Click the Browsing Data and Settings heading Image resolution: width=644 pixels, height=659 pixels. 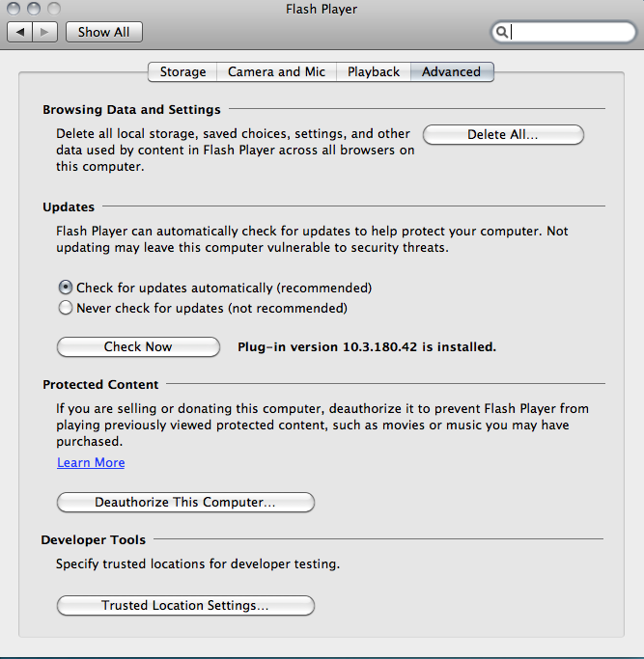click(131, 110)
